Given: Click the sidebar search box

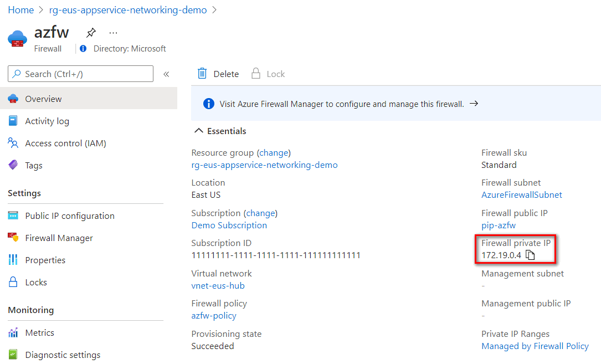Looking at the screenshot, I should 80,74.
